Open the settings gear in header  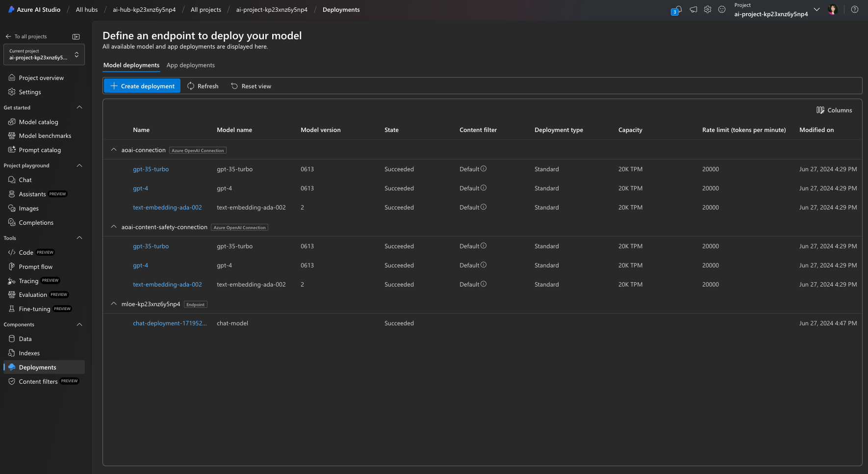(708, 9)
